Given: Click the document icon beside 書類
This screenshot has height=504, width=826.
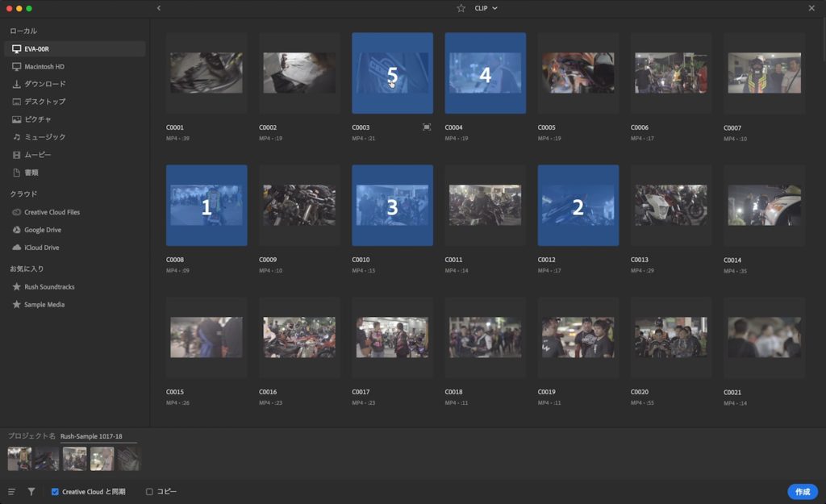Looking at the screenshot, I should (x=16, y=173).
